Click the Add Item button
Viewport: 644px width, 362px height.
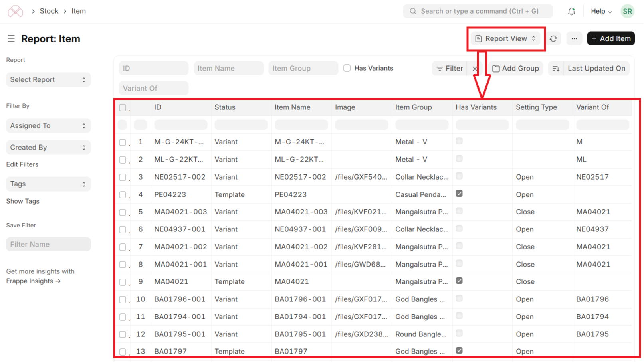pos(611,38)
